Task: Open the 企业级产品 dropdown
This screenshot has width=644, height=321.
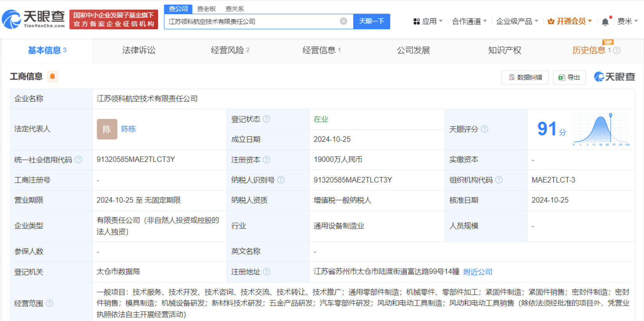Action: coord(517,21)
